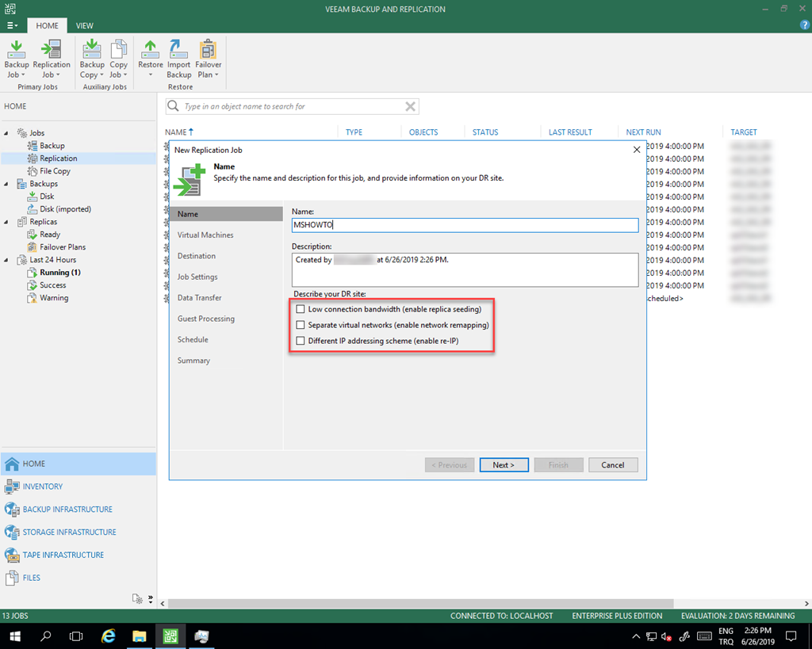
Task: Close the New Replication Job dialog
Action: point(637,150)
